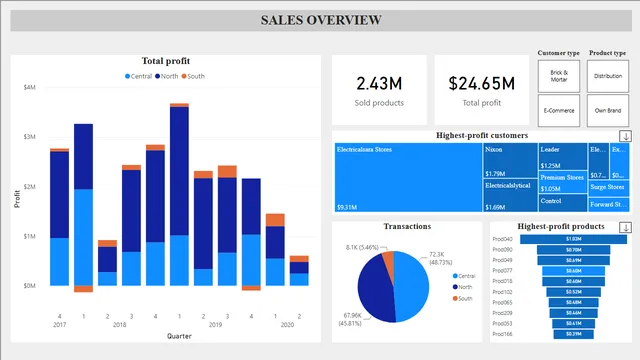Click the $24.65M Total profit card
This screenshot has height=360, width=640.
pyautogui.click(x=482, y=90)
